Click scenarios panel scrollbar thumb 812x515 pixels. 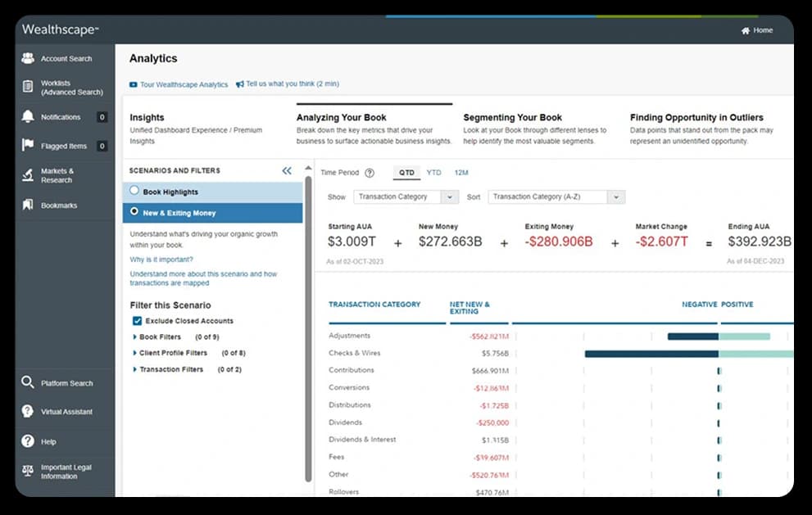click(x=309, y=328)
